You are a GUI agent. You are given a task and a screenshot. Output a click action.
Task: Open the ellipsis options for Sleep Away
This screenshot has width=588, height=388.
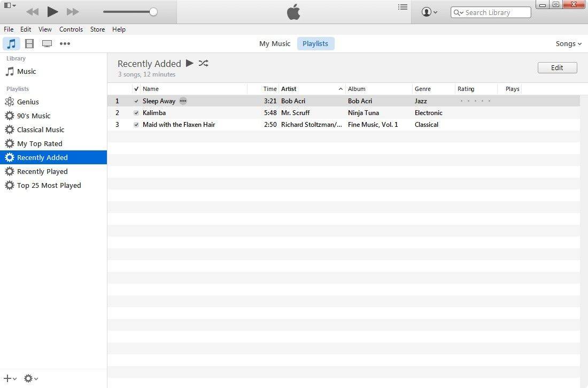[x=183, y=101]
